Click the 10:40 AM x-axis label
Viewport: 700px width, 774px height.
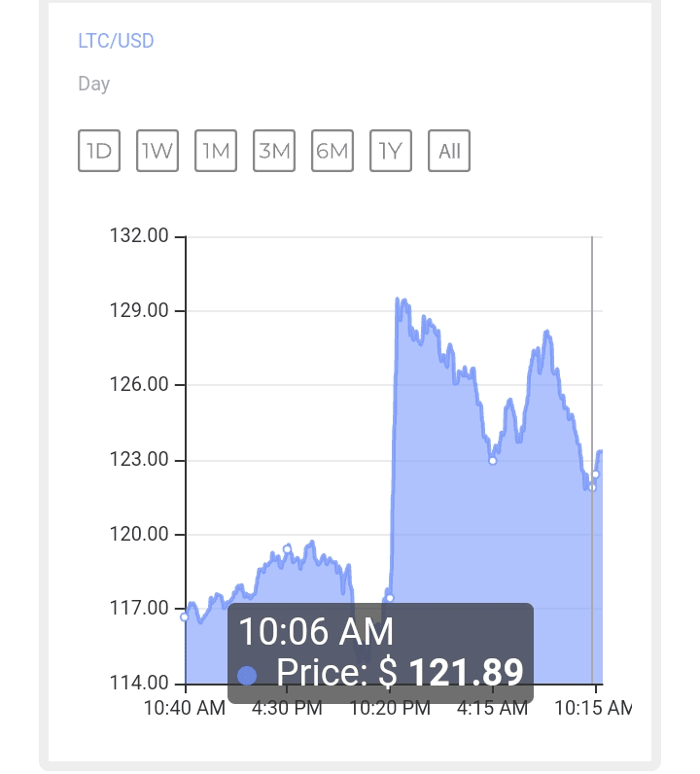[185, 708]
